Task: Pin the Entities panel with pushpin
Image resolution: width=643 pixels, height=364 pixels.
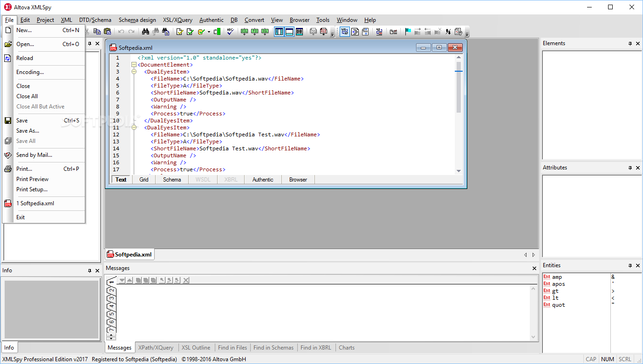Action: (x=630, y=265)
